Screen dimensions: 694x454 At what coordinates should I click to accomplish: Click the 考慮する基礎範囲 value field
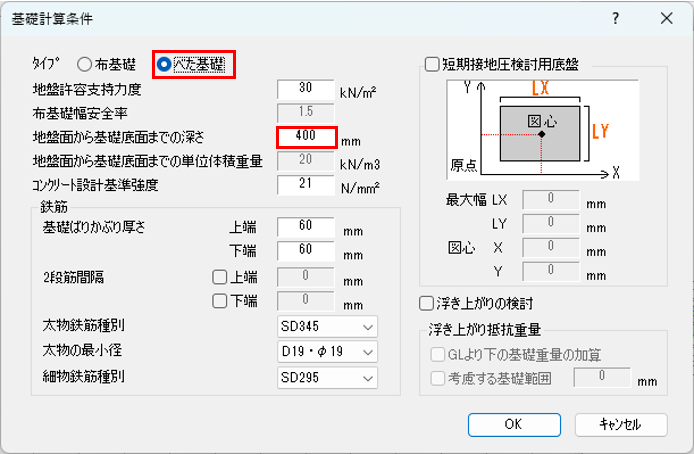pyautogui.click(x=602, y=378)
